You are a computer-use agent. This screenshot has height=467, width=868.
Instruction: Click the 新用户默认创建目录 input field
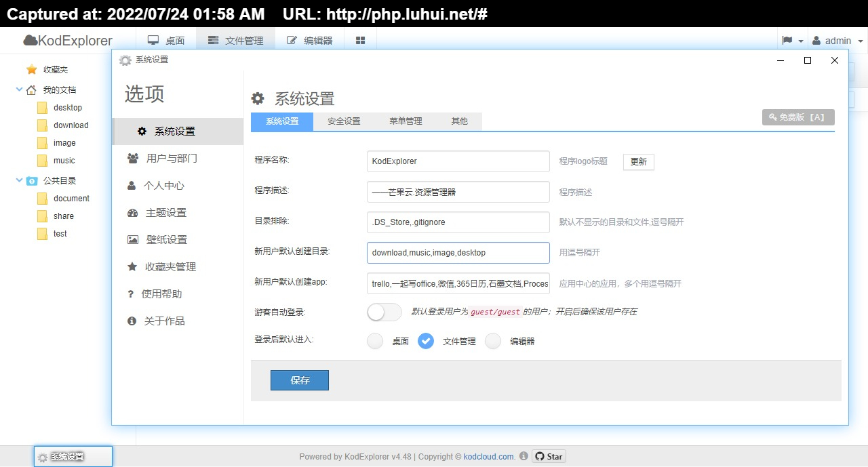click(458, 253)
